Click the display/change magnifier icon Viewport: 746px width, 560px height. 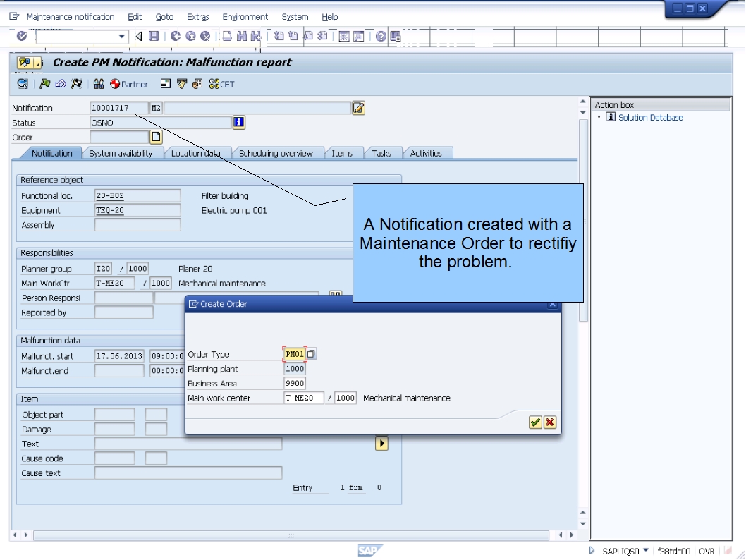(23, 84)
